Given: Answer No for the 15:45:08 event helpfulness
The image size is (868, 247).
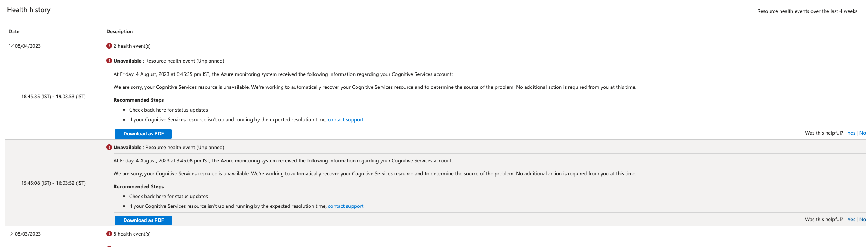Looking at the screenshot, I should pos(863,220).
